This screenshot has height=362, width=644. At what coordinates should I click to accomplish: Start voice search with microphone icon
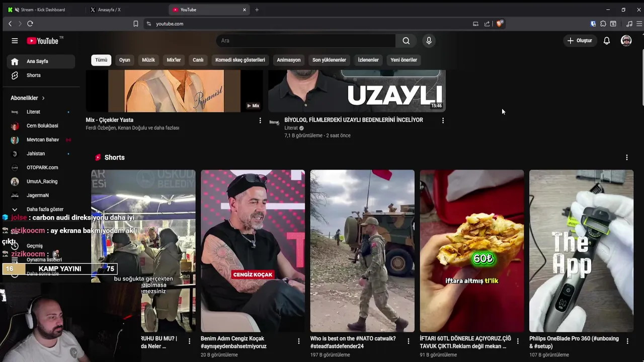click(429, 41)
